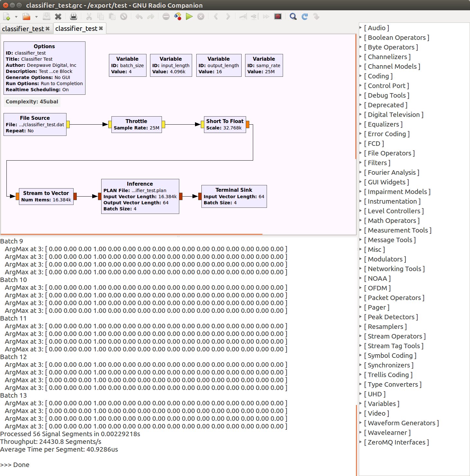Expand the Math Operators category
The height and width of the screenshot is (476, 470).
(x=360, y=221)
